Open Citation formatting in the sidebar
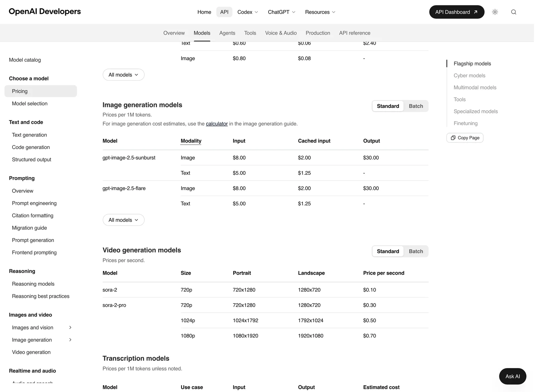Image resolution: width=538 pixels, height=392 pixels. coord(33,215)
